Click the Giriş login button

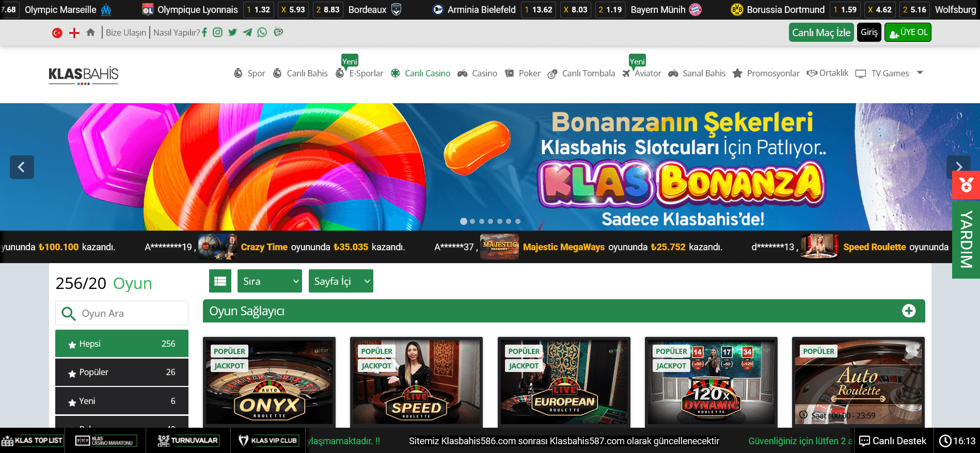coord(869,33)
